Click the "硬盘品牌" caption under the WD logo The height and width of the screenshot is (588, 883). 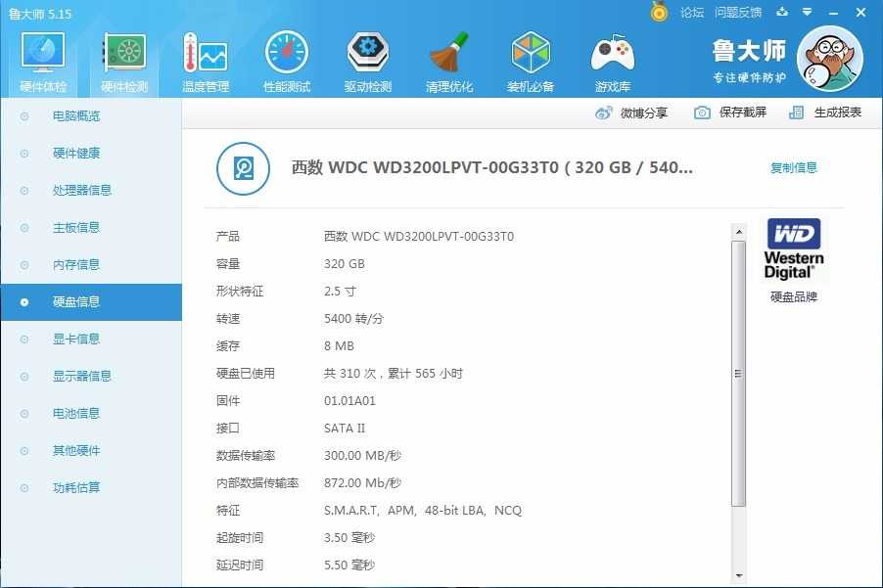point(794,297)
